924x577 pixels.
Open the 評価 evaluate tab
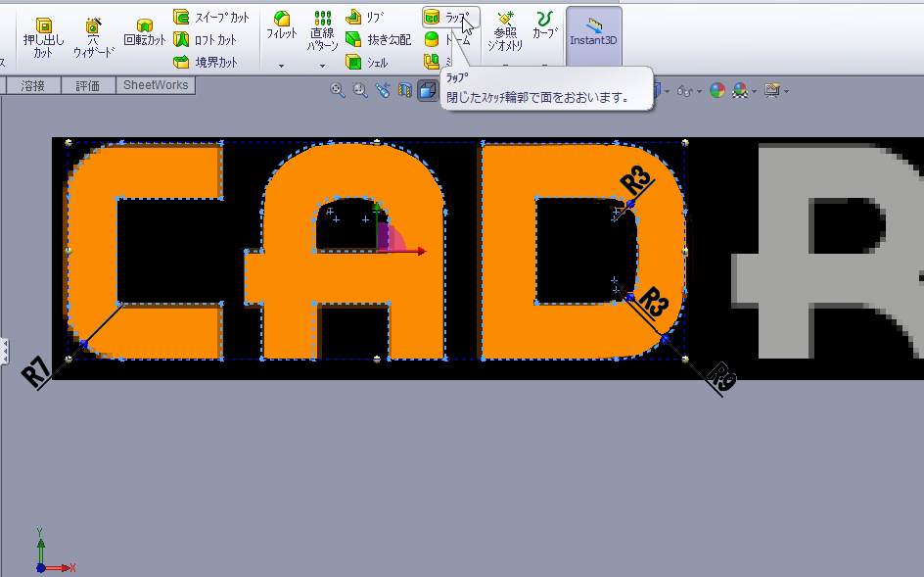[88, 85]
